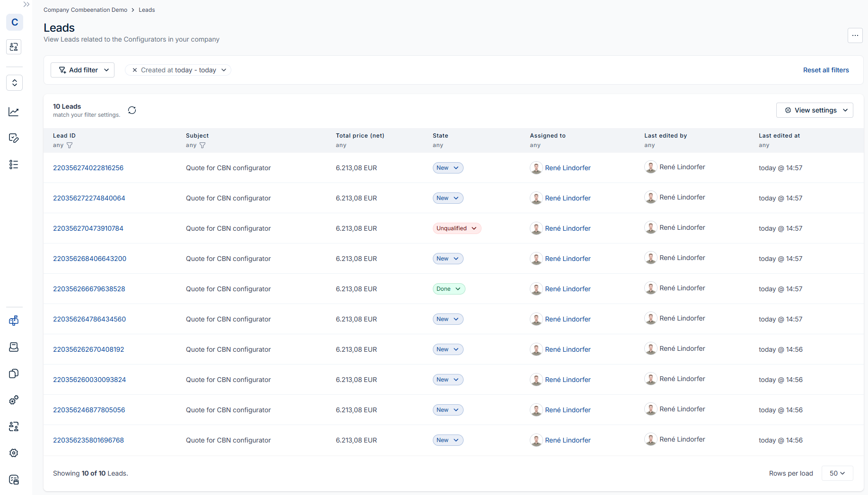868x495 pixels.
Task: Click the company C logo tile
Action: tap(15, 22)
